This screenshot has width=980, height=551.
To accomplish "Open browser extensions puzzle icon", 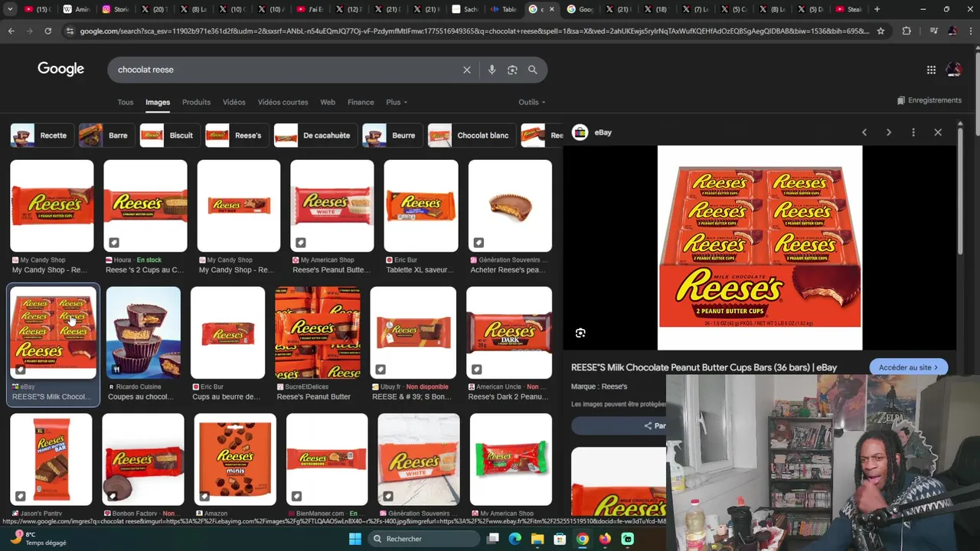I will (x=906, y=31).
